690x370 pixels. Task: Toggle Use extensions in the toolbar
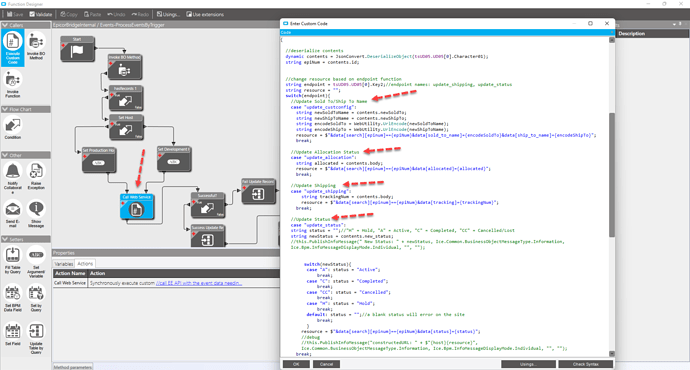click(205, 15)
